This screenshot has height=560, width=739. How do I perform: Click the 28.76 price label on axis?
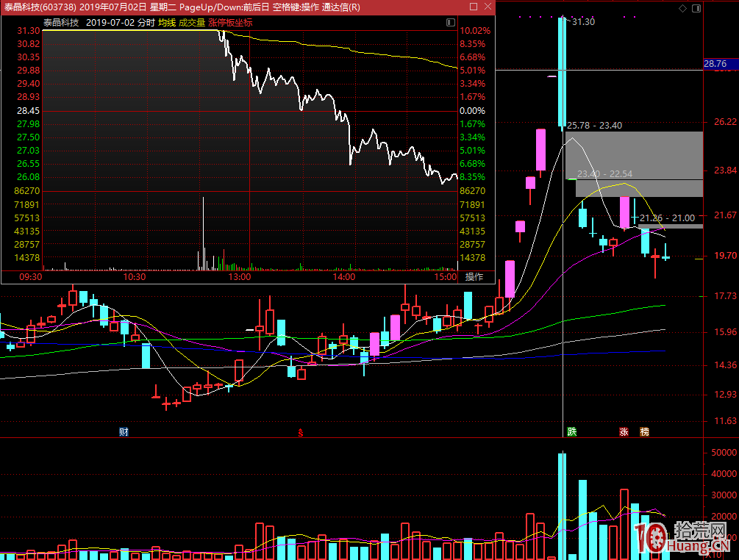coord(715,65)
